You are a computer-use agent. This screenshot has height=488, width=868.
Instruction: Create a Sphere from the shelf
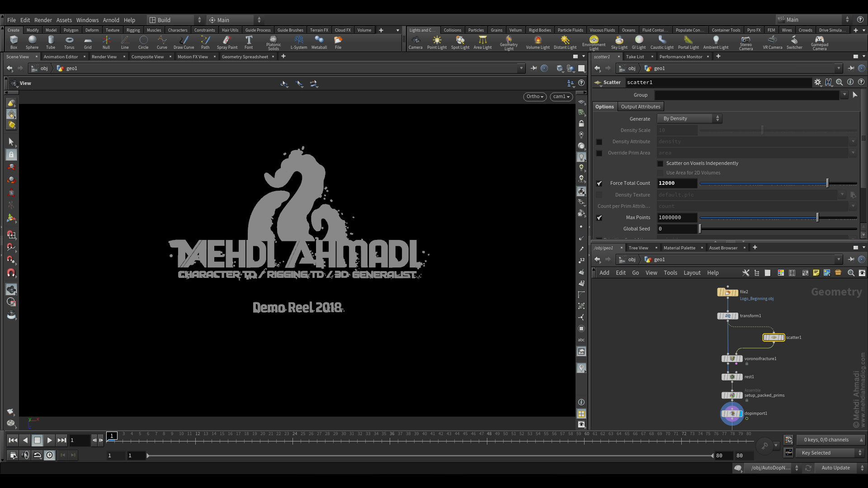(32, 42)
